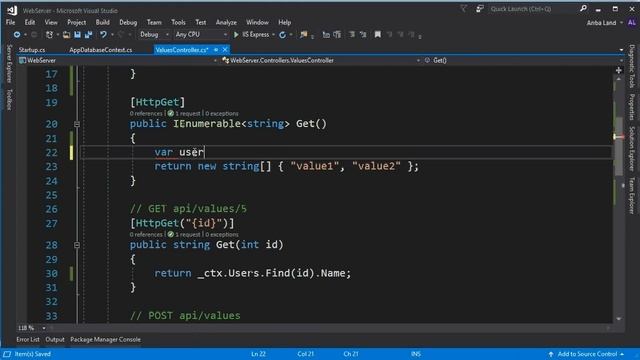Viewport: 640px width, 360px height.
Task: Click the comment out lines icon
Action: pyautogui.click(x=351, y=35)
